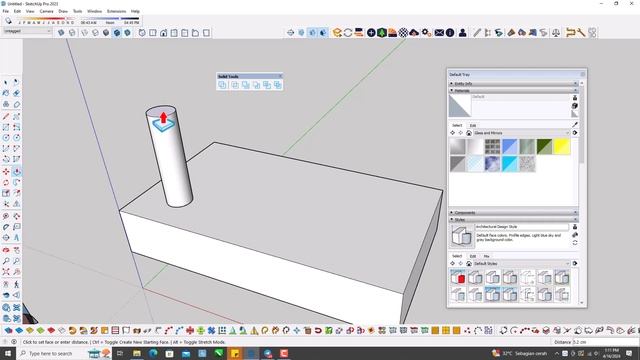Open the Camera menu

[47, 11]
